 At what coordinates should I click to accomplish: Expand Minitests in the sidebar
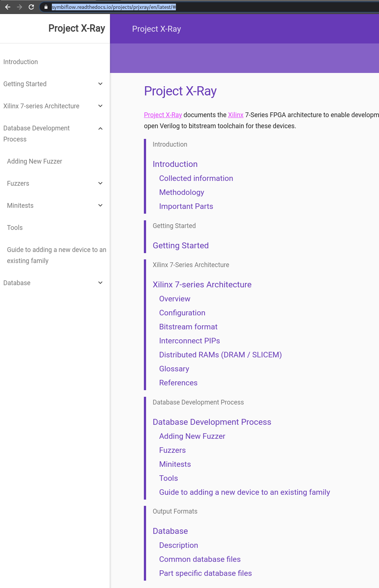(x=100, y=205)
